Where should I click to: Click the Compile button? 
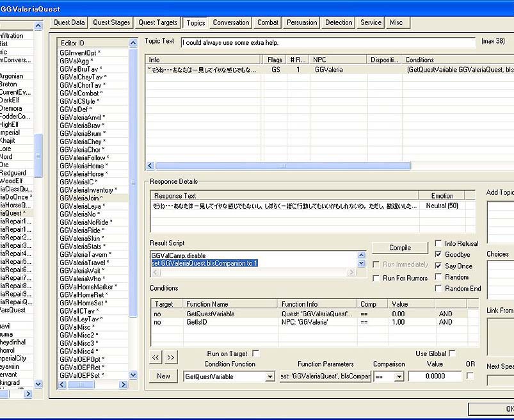[x=400, y=248]
